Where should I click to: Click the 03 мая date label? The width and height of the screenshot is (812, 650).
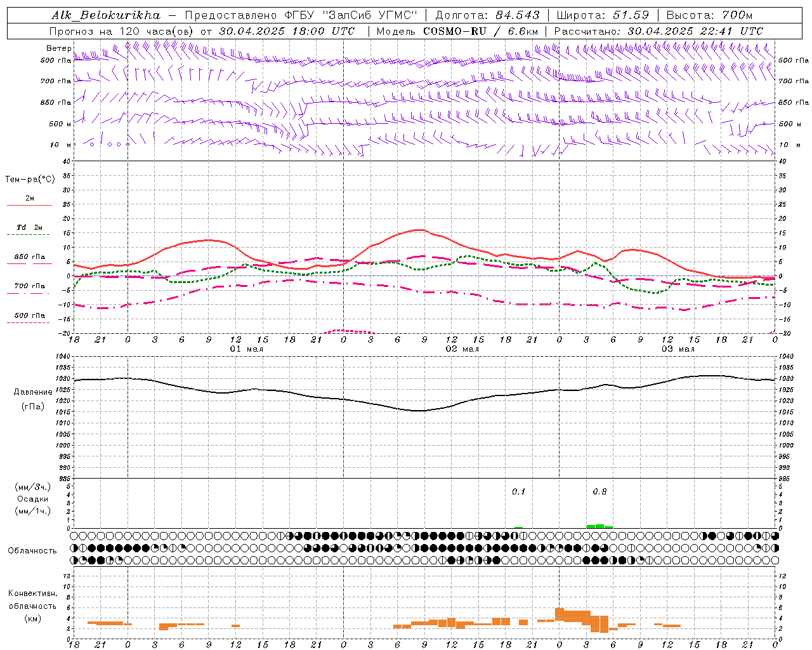pyautogui.click(x=678, y=349)
